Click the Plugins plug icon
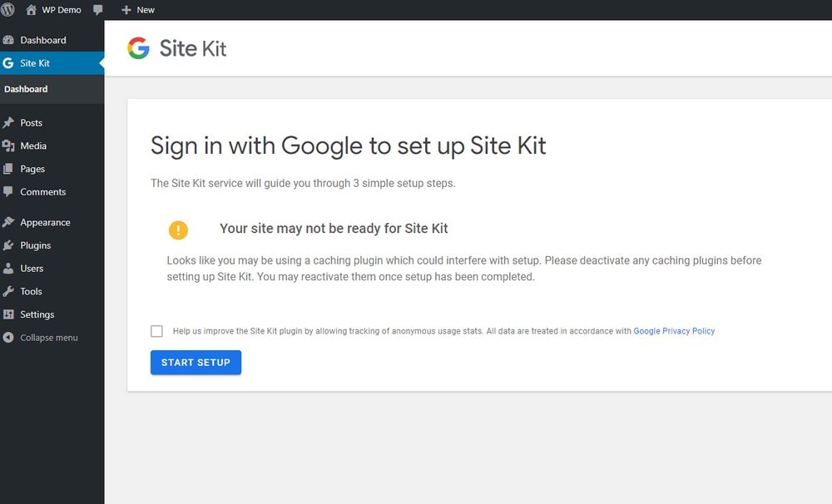 tap(8, 245)
